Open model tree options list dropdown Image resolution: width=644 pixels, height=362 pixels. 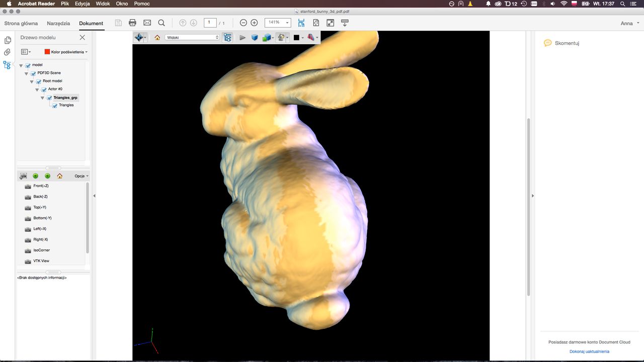pos(26,52)
